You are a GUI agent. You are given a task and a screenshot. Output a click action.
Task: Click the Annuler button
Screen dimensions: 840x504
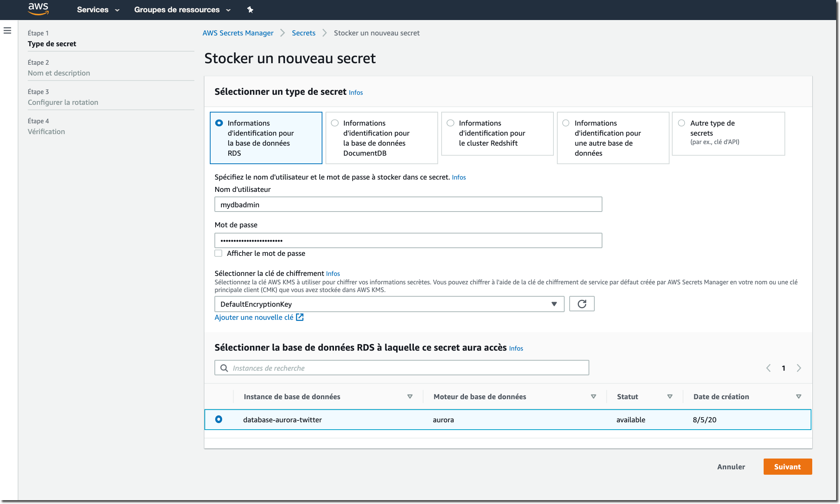pos(731,467)
